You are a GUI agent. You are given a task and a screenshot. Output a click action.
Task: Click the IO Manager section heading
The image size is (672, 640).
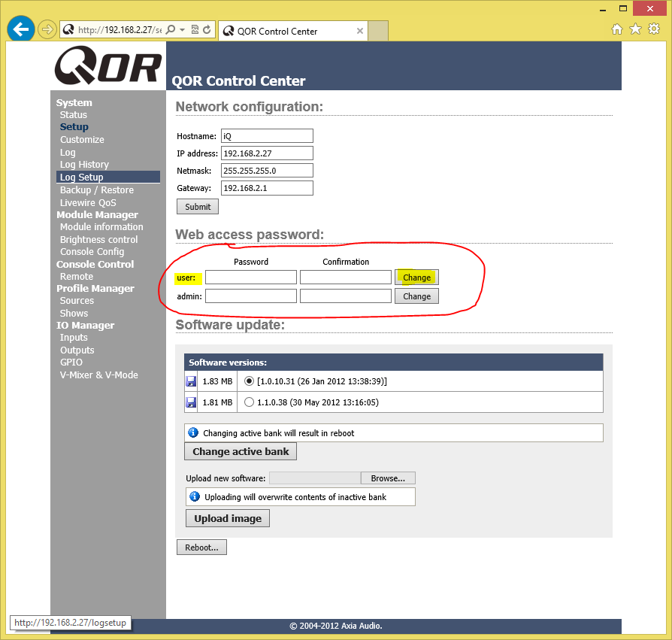[85, 326]
